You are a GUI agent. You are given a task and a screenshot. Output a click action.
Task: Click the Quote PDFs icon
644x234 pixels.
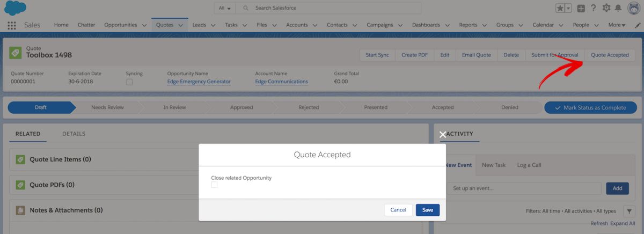20,185
